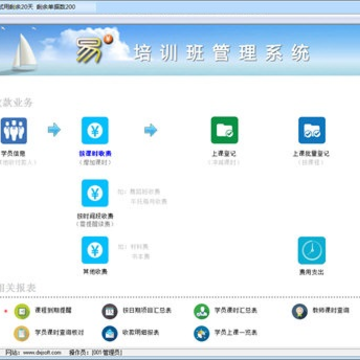Open the 学员信息 student info icon

point(13,130)
